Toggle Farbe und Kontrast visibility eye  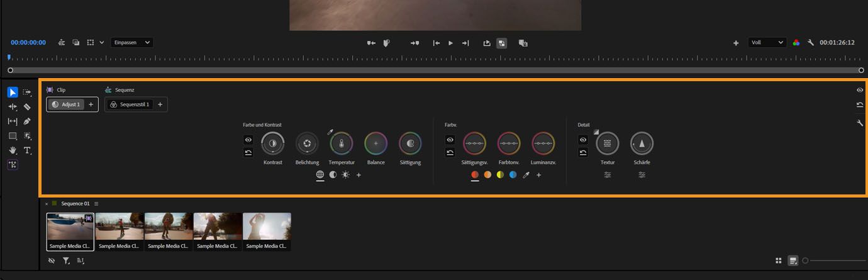(x=248, y=140)
